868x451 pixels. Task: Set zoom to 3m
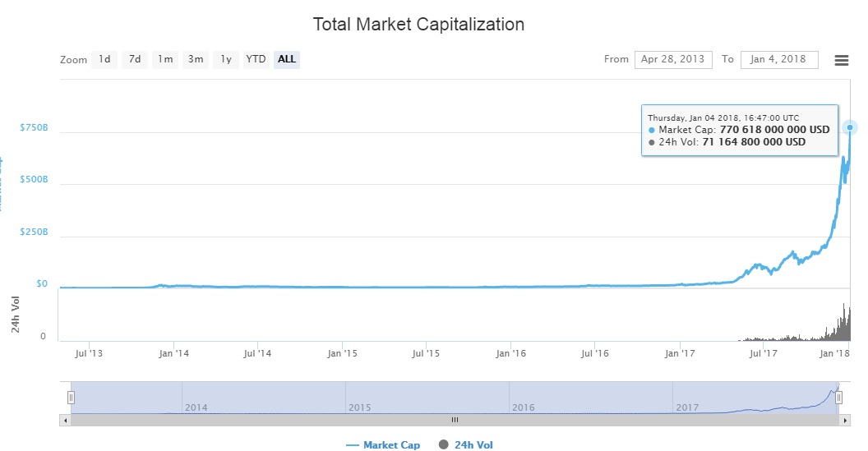(x=196, y=59)
